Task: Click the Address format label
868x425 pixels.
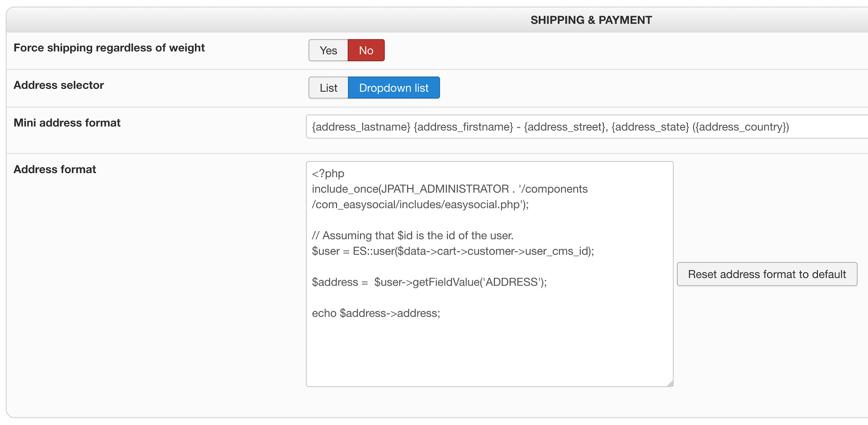Action: pyautogui.click(x=55, y=169)
